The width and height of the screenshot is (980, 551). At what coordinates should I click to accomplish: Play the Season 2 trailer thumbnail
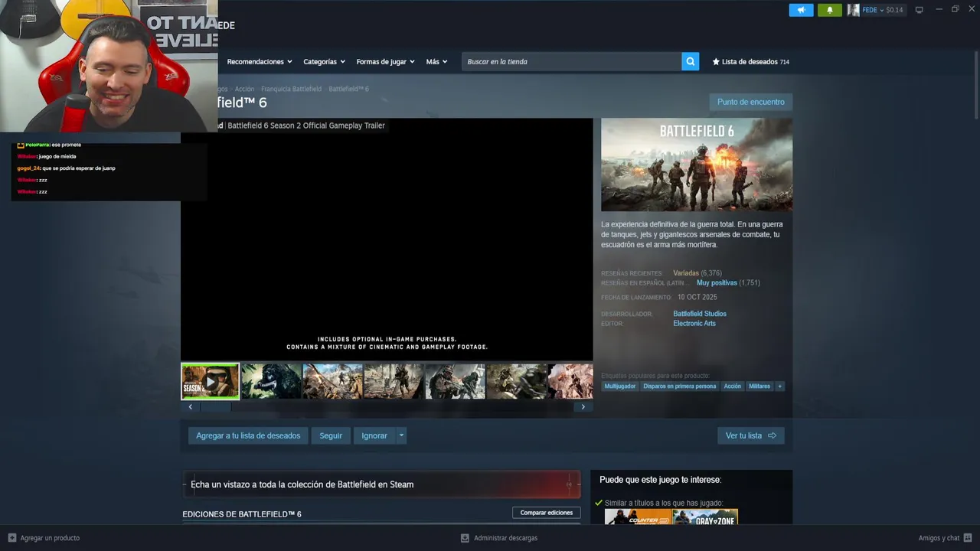tap(210, 381)
